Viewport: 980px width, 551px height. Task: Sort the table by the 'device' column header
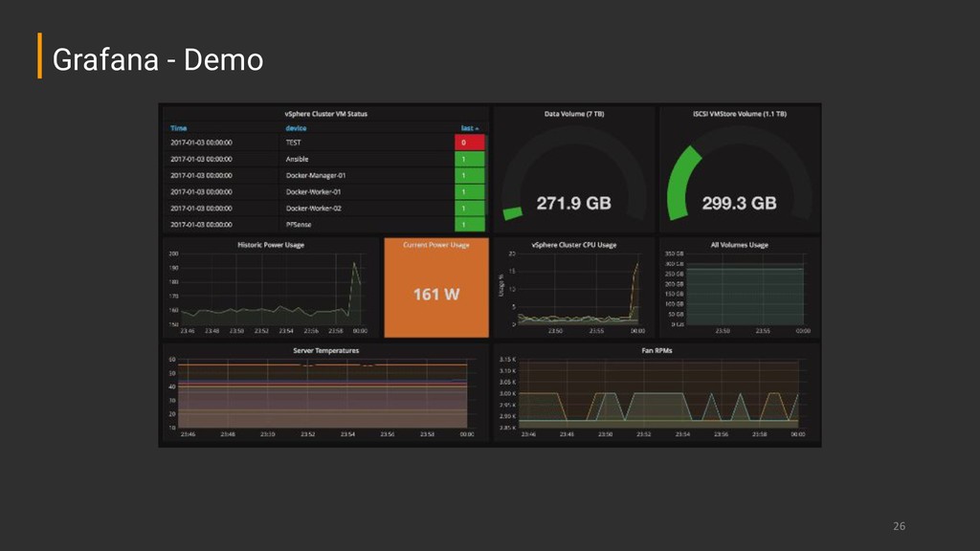point(297,128)
